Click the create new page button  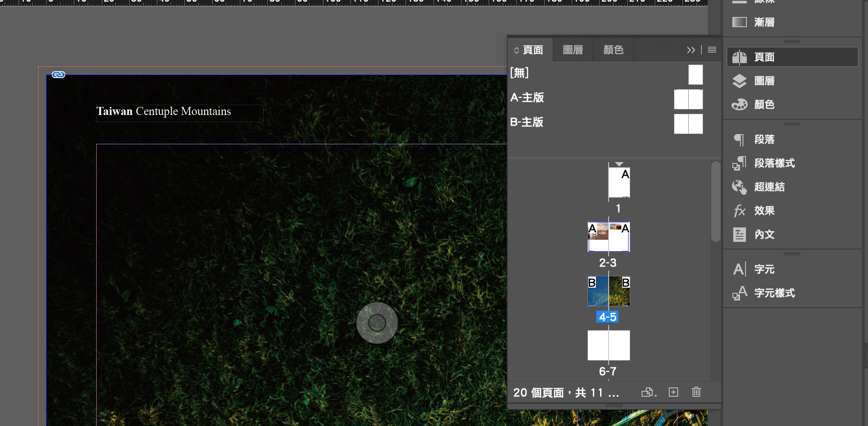click(x=673, y=392)
